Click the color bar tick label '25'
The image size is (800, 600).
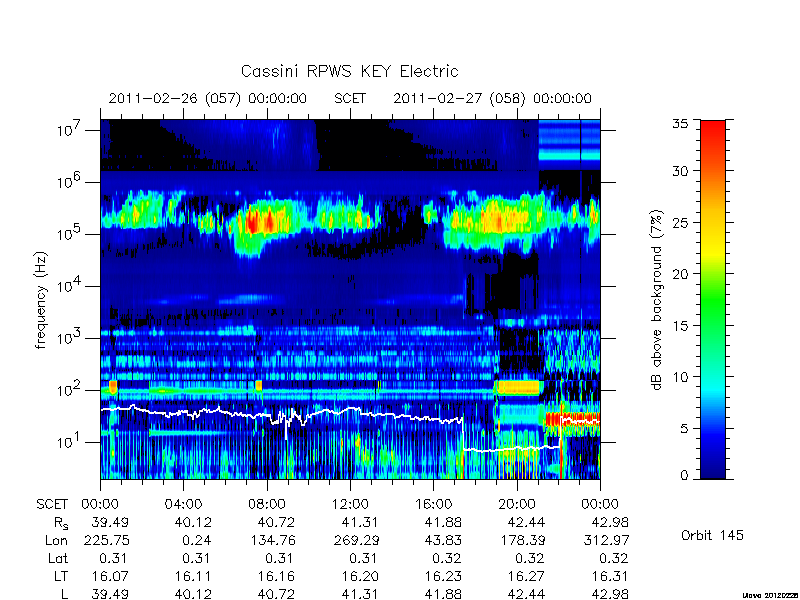pos(680,222)
